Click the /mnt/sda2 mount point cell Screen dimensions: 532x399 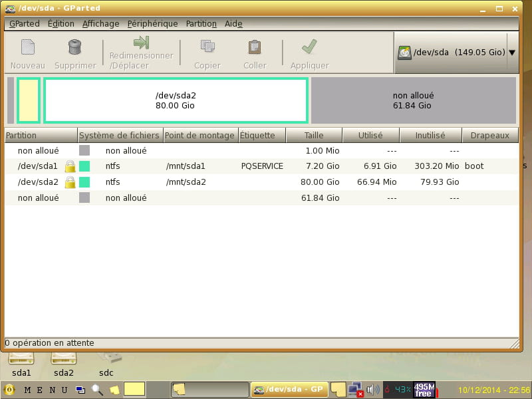186,182
